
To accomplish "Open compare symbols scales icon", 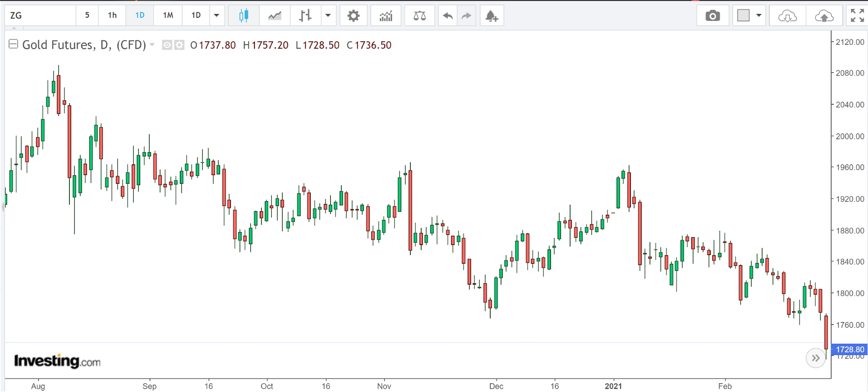I will pos(419,16).
